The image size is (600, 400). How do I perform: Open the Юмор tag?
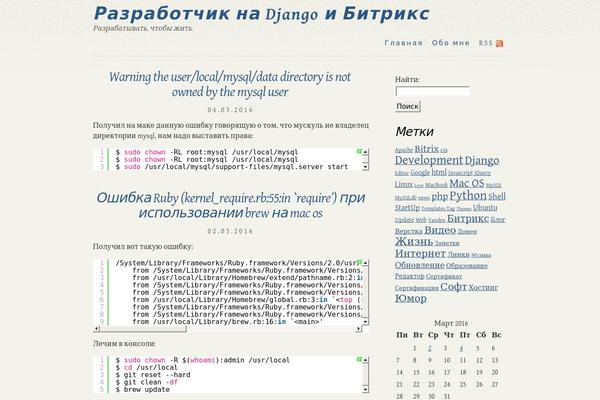coord(411,298)
